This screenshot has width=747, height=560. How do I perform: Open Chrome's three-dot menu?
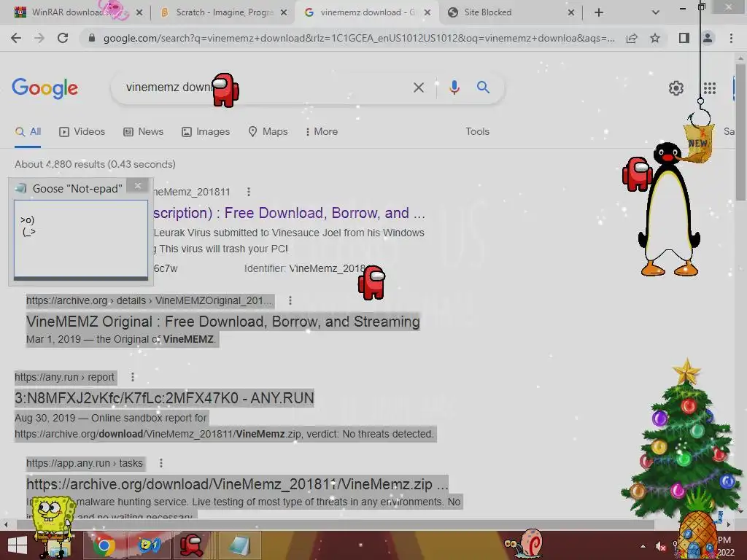pyautogui.click(x=731, y=38)
